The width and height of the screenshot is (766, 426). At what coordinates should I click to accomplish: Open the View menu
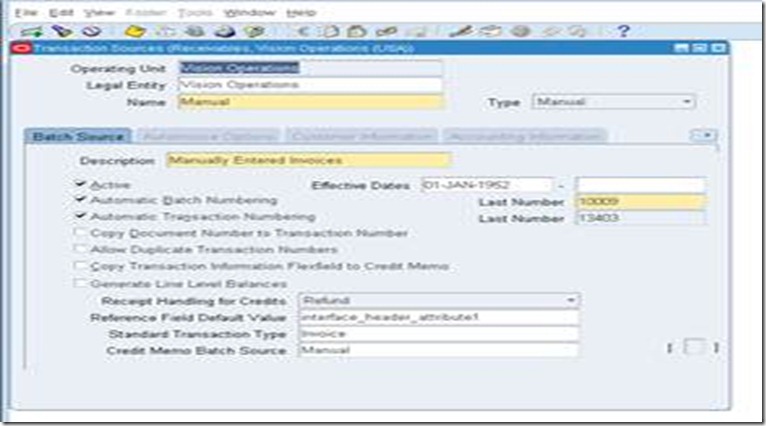point(99,13)
